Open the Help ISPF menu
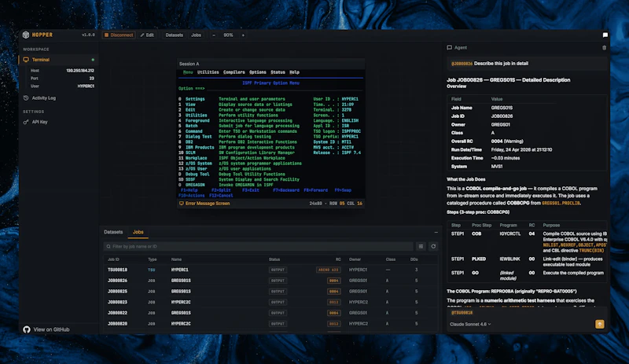 [x=294, y=72]
